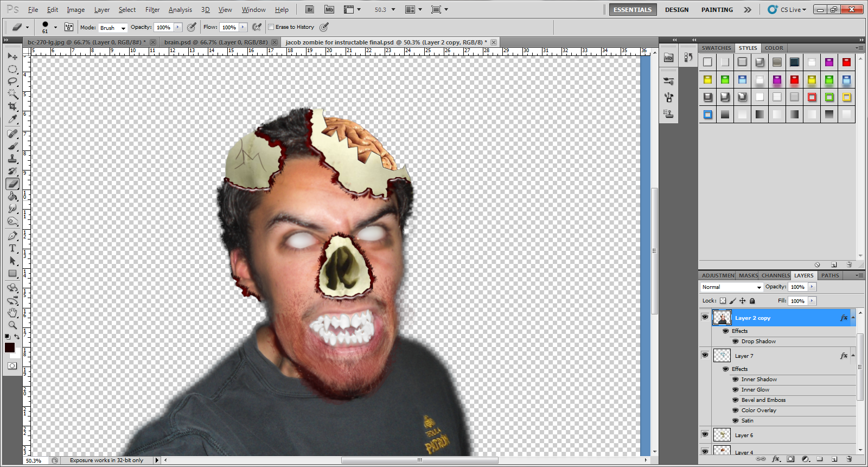Image resolution: width=868 pixels, height=467 pixels.
Task: Toggle Bevel and Emboss effect visibility
Action: coord(736,400)
